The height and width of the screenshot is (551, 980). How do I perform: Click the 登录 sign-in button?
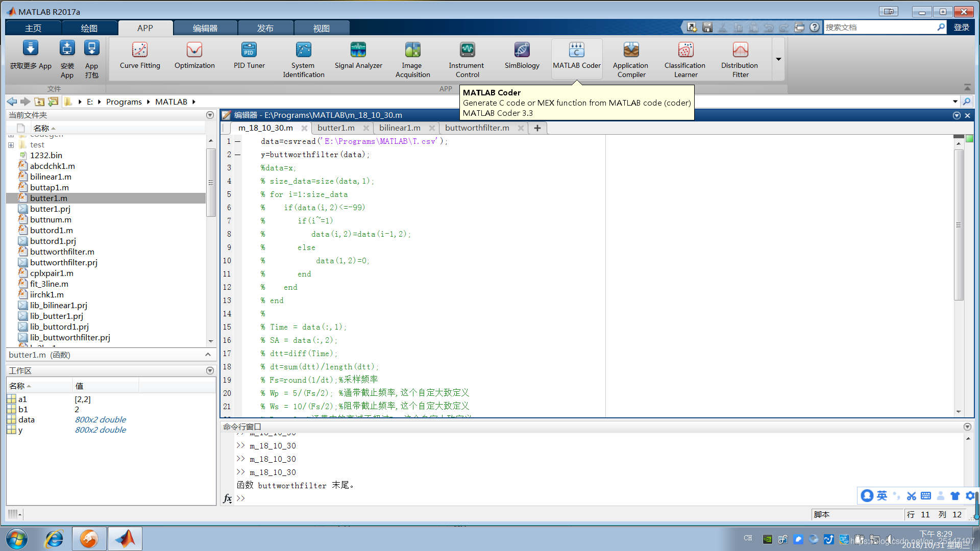pyautogui.click(x=961, y=28)
